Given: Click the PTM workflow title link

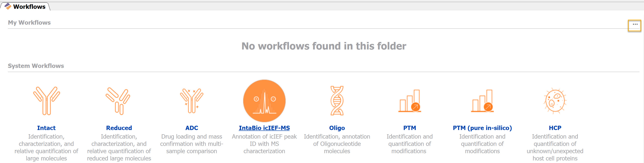Looking at the screenshot, I should pyautogui.click(x=410, y=128).
